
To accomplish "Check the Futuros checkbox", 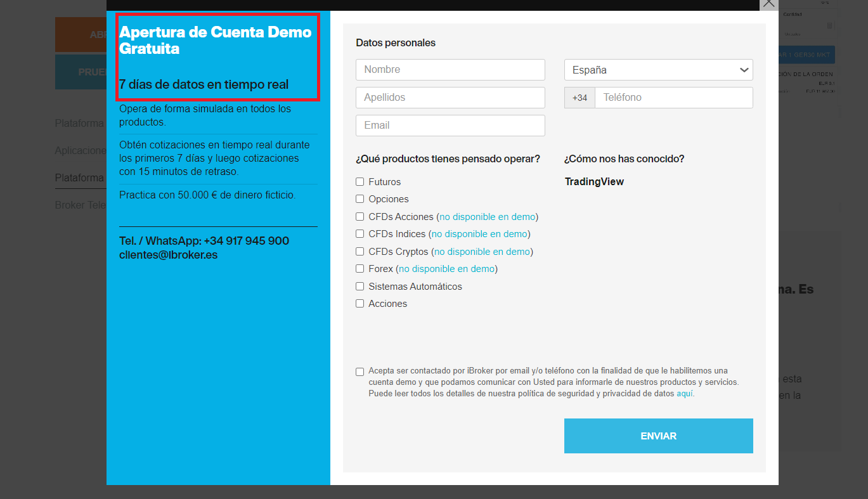I will click(x=360, y=182).
